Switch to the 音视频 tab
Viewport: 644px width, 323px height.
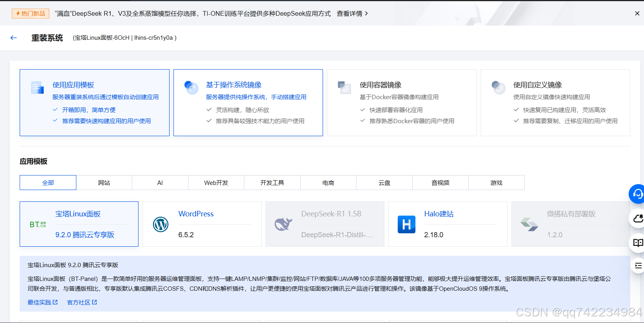tap(440, 183)
